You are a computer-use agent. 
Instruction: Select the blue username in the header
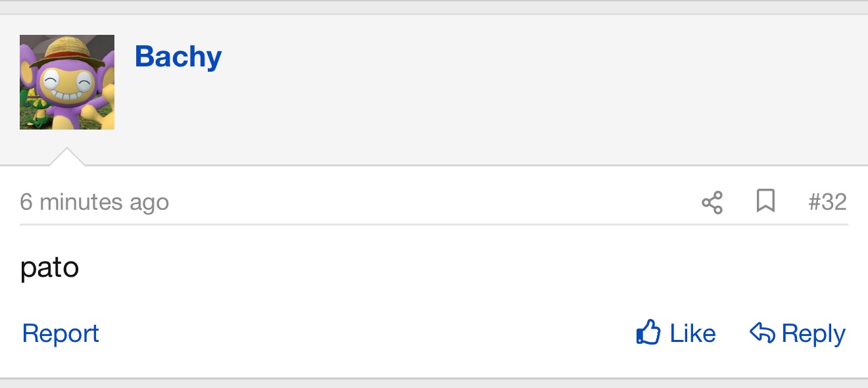[x=178, y=57]
